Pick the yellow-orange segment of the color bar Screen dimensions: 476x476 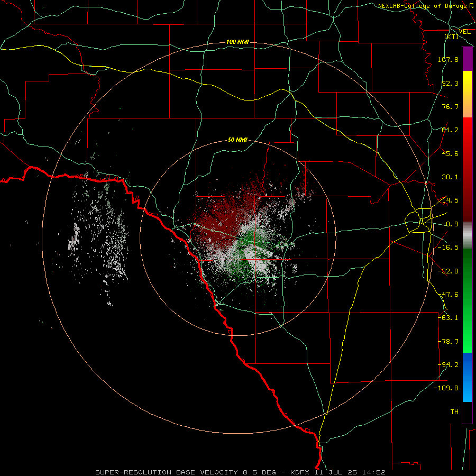[x=467, y=94]
